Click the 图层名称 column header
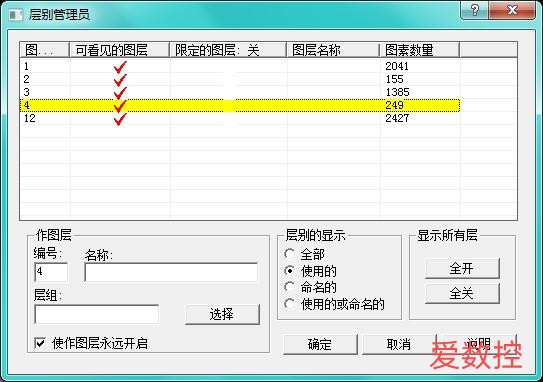Screen dimensions: 543x382 333,50
